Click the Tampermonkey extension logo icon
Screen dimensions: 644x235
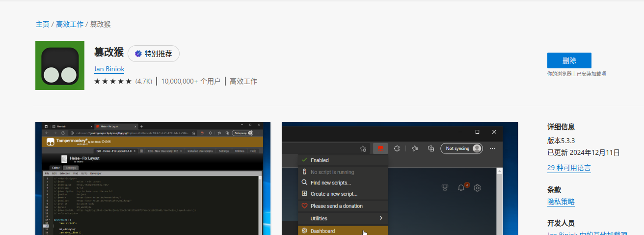tap(60, 65)
